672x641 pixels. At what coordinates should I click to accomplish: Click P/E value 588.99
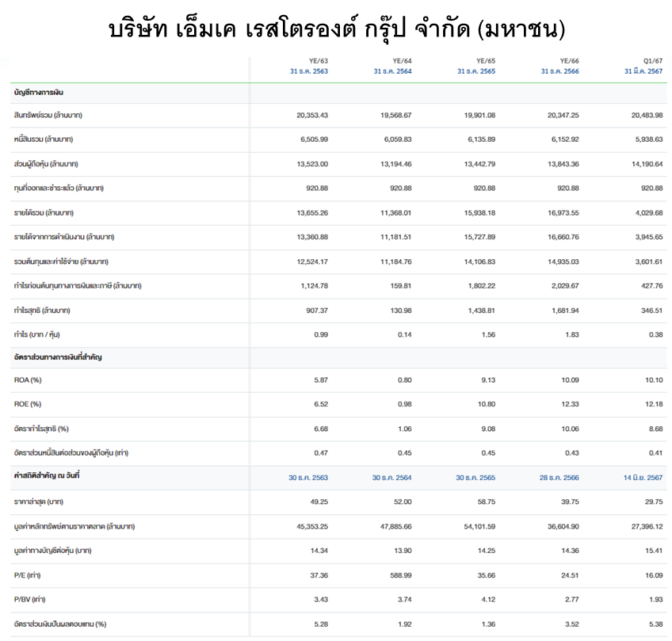coord(401,575)
